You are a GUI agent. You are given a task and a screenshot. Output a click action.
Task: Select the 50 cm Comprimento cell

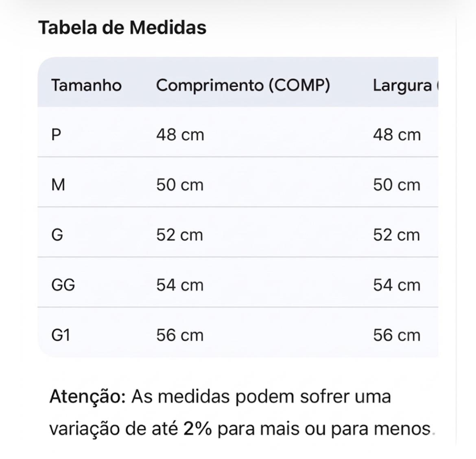(x=180, y=185)
